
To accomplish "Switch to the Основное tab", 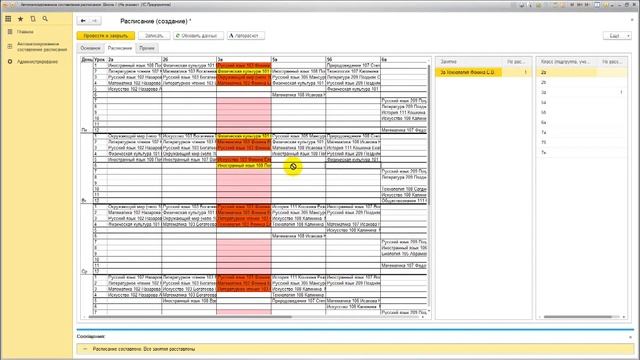I will (x=90, y=48).
